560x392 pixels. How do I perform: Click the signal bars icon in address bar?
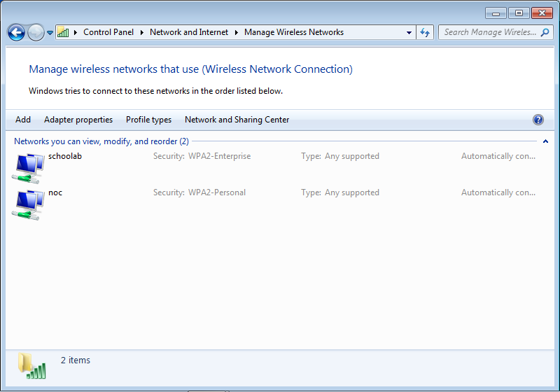(x=63, y=32)
